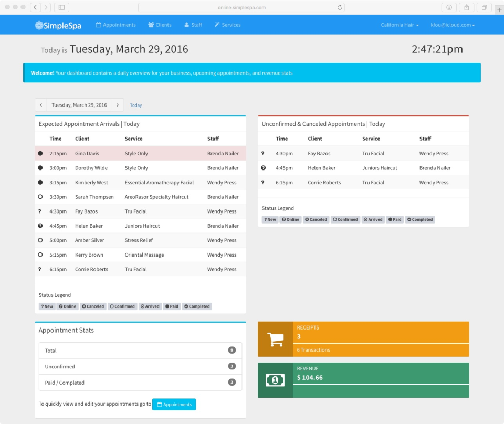Click the Unconfirmed stats row
This screenshot has width=504, height=424.
coord(141,366)
